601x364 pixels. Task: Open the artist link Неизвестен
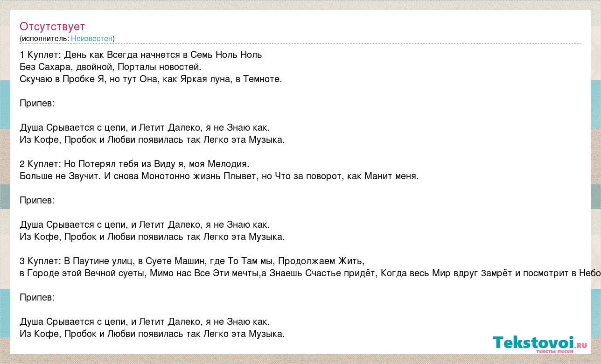click(91, 38)
